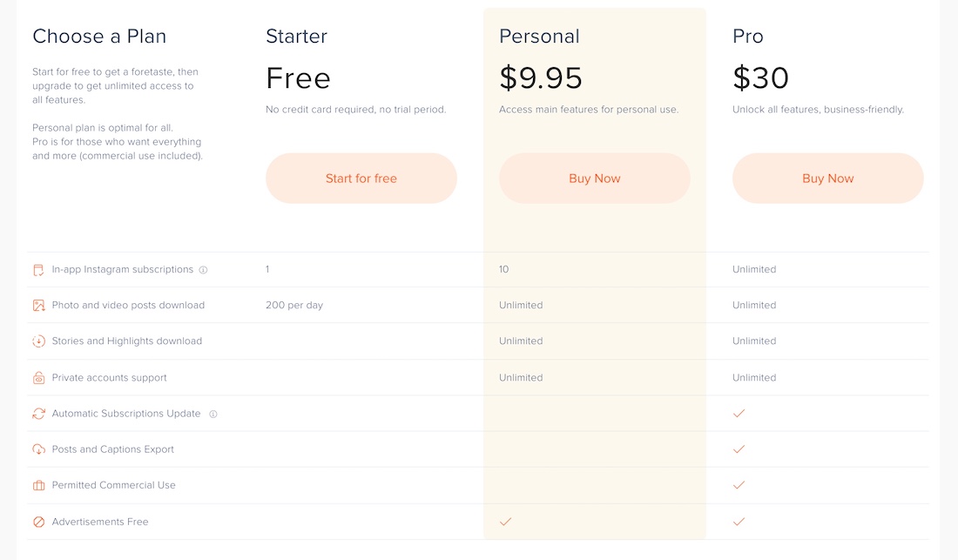Open info tooltip beside In-app Instagram subscriptions
This screenshot has width=958, height=560.
click(204, 270)
